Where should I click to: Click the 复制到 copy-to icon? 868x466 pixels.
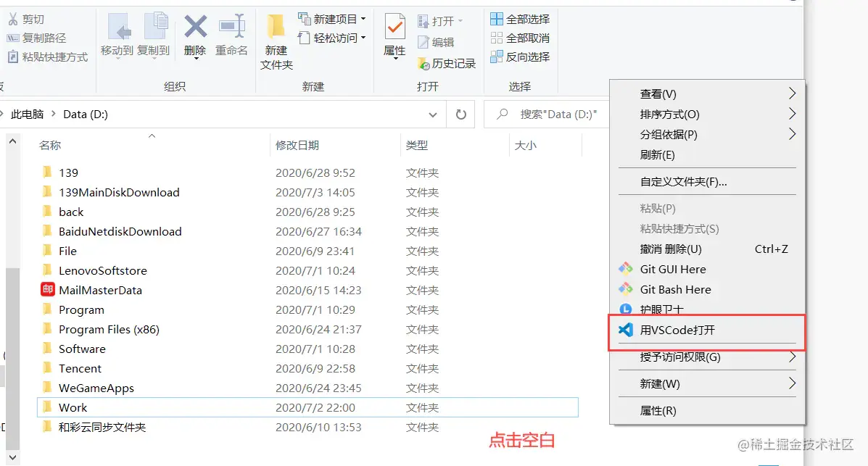[156, 26]
